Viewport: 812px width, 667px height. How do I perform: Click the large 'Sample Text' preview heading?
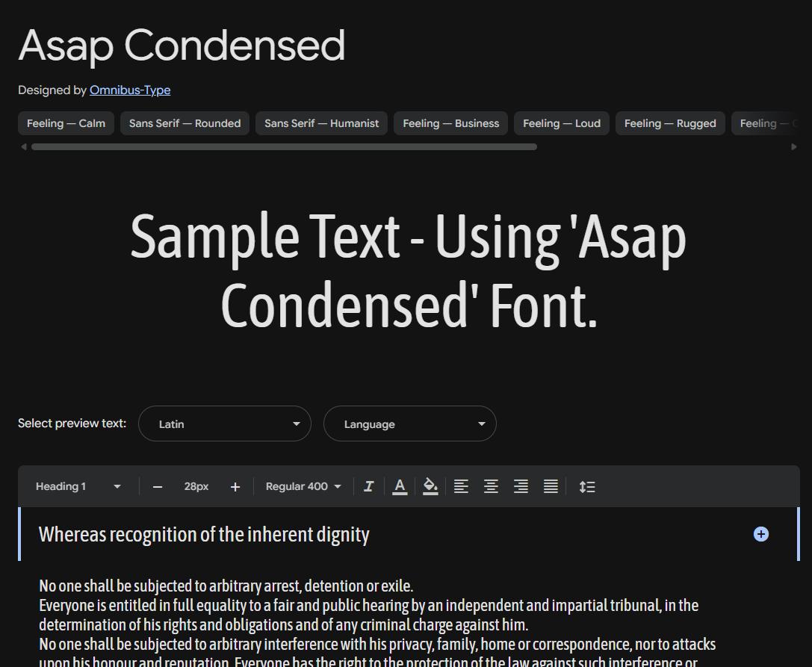[x=408, y=271]
